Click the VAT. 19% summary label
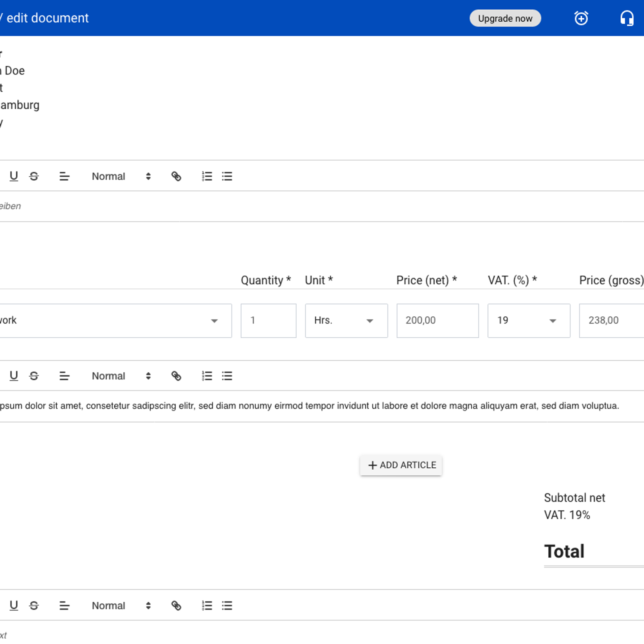 click(567, 515)
